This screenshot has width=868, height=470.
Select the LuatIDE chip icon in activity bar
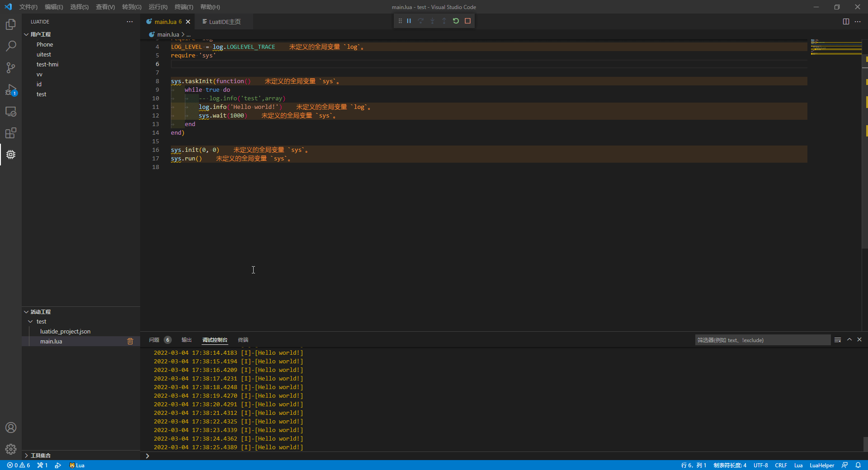(x=11, y=155)
